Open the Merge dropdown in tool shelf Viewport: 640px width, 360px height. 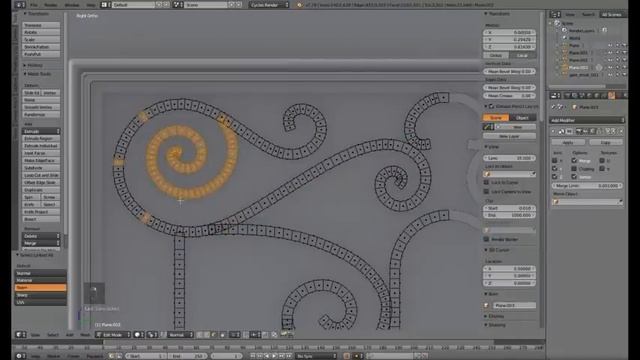(x=41, y=243)
